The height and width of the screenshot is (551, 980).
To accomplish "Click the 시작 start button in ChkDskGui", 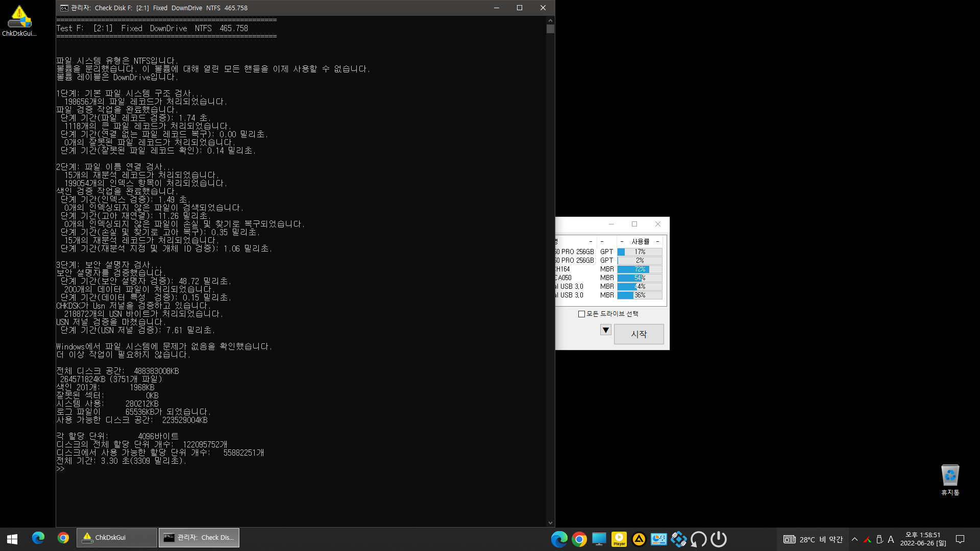I will pyautogui.click(x=639, y=334).
